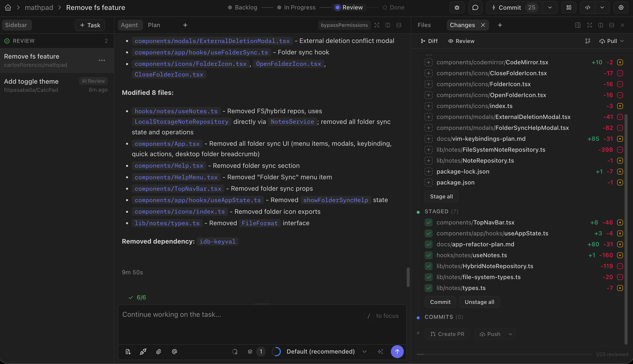Image resolution: width=633 pixels, height=364 pixels.
Task: Switch to the Files tab
Action: [424, 25]
